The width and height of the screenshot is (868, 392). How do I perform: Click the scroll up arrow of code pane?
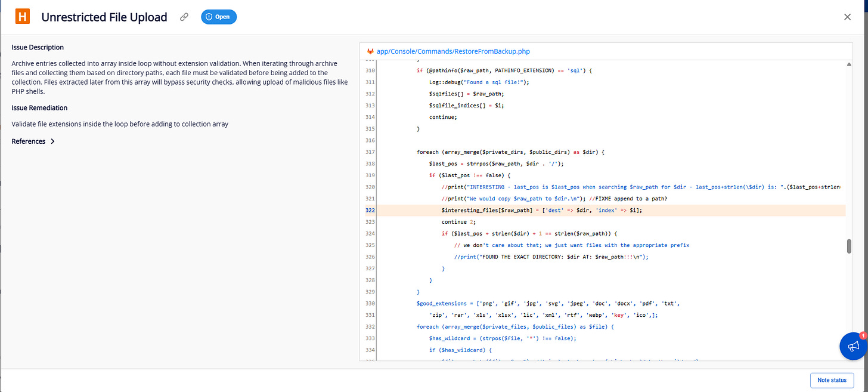(x=849, y=64)
